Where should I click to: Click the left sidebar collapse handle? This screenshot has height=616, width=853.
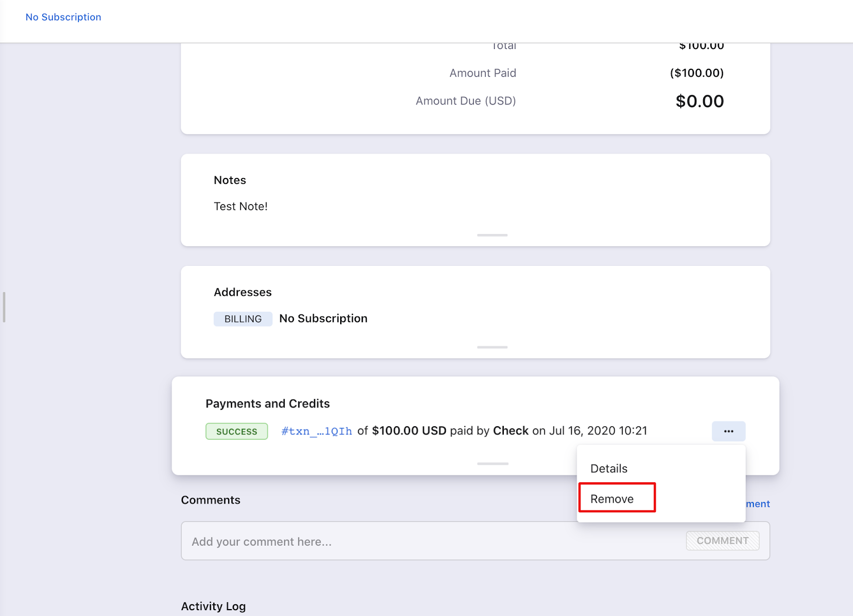point(4,307)
